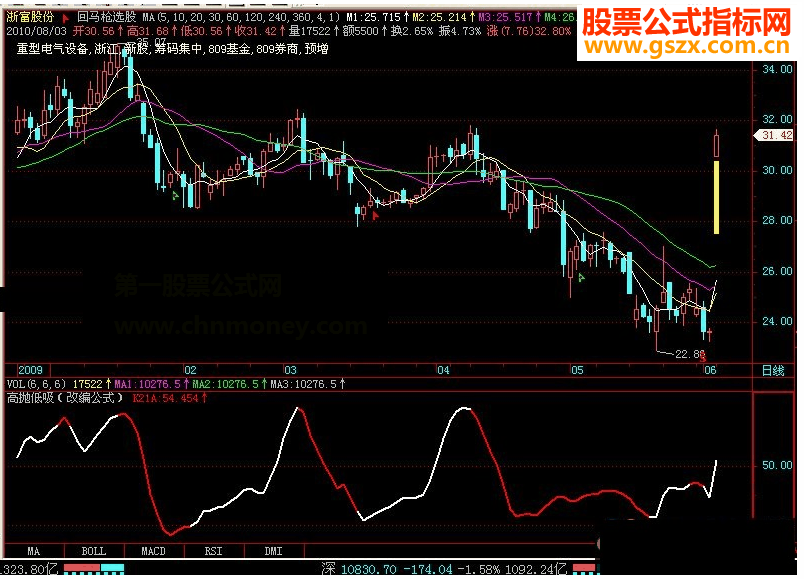Click the red signal arrow near 28.00 in April
Screen dimensions: 804x579
click(375, 216)
